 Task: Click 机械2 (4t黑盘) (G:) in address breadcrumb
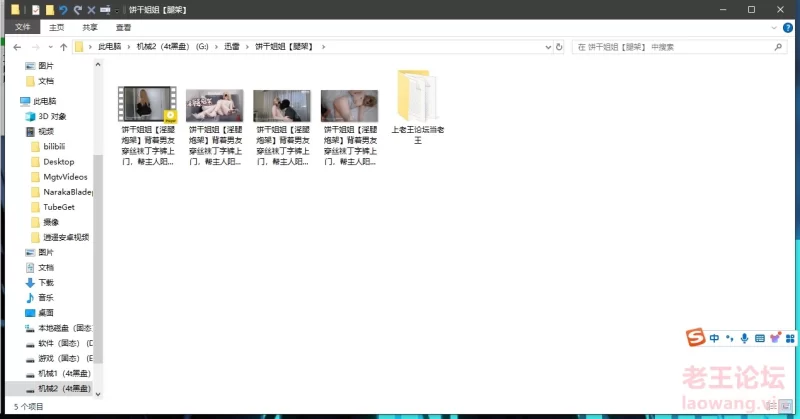coord(172,46)
